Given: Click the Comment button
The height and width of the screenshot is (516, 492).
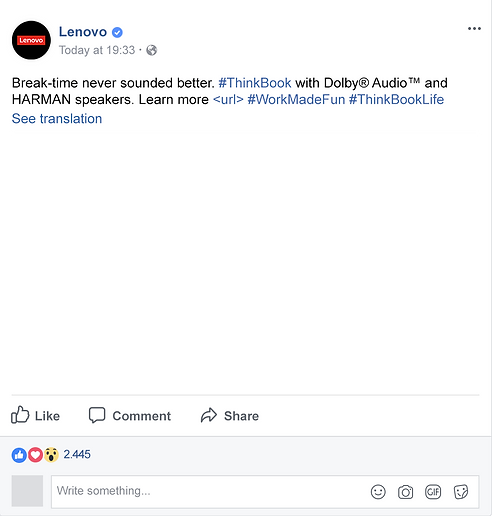Looking at the screenshot, I should click(130, 415).
